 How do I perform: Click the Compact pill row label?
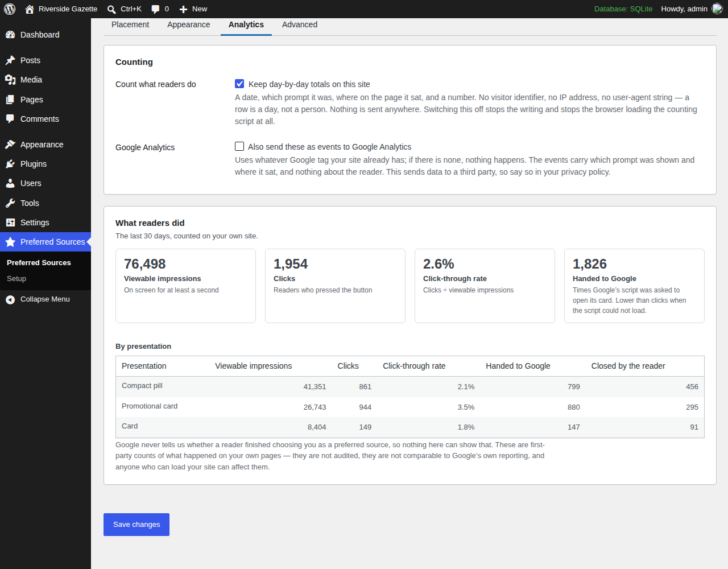click(x=142, y=386)
